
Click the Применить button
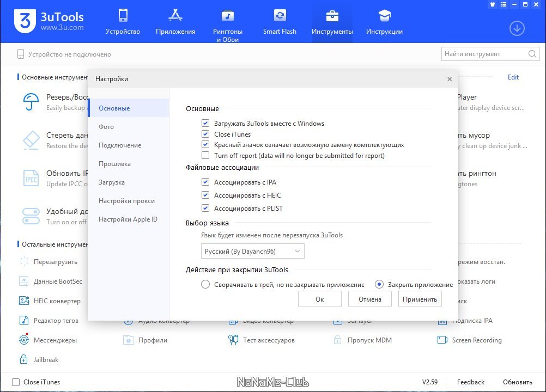pos(420,299)
